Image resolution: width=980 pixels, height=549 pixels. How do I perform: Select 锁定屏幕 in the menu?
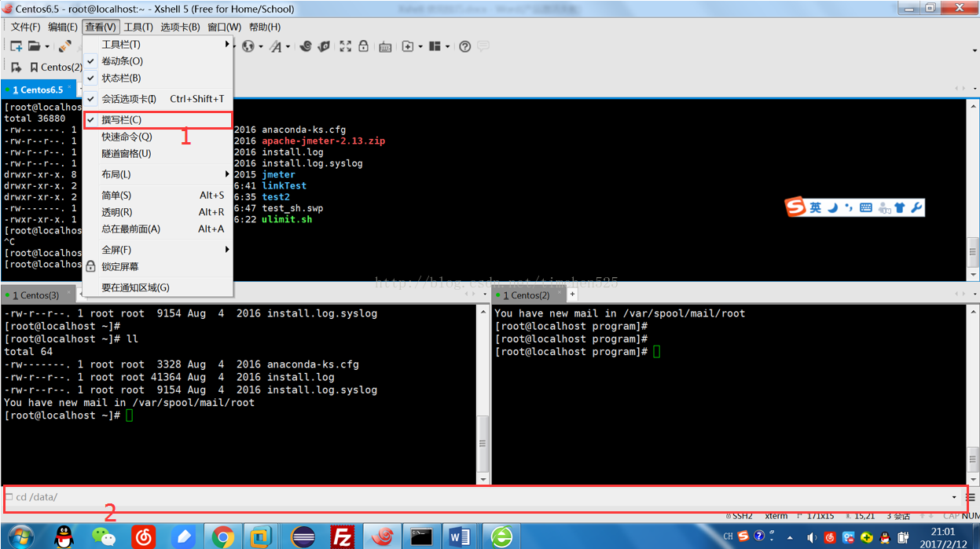pyautogui.click(x=158, y=267)
